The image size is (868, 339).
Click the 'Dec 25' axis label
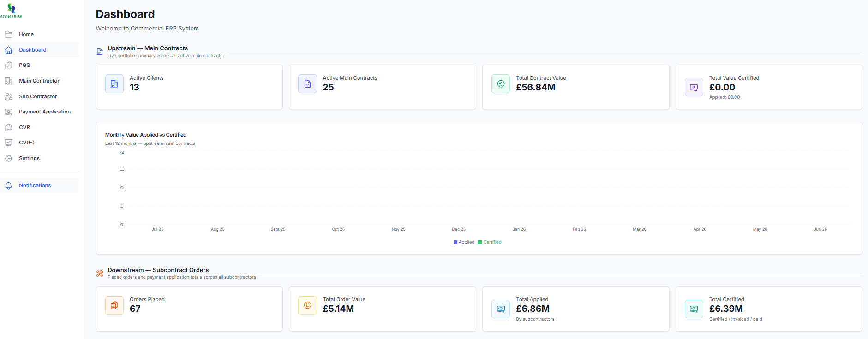tap(459, 229)
